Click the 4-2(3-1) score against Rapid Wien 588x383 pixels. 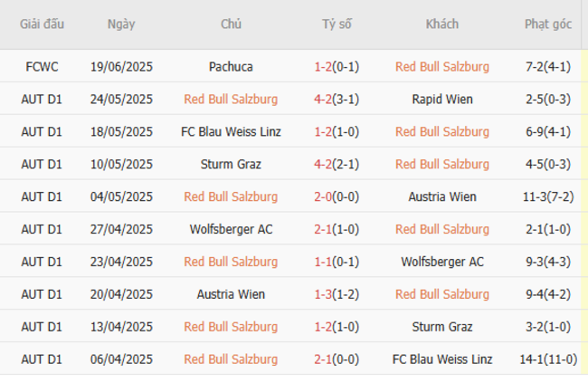[x=337, y=99]
